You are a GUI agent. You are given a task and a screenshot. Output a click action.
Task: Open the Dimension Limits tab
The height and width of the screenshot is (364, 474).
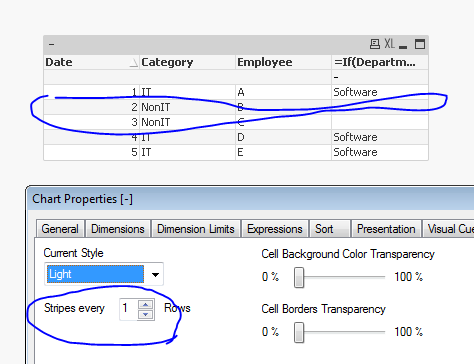click(196, 229)
